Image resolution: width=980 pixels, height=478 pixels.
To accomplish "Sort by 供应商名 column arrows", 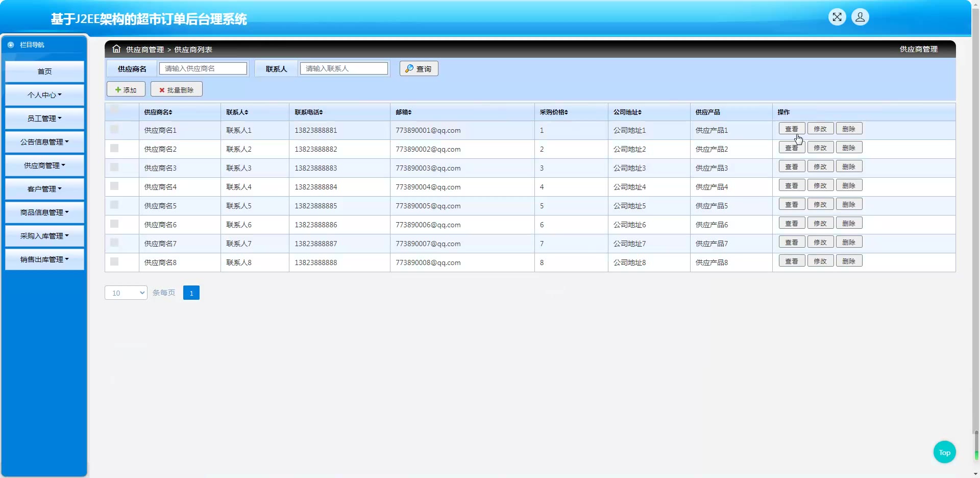I will (x=171, y=112).
